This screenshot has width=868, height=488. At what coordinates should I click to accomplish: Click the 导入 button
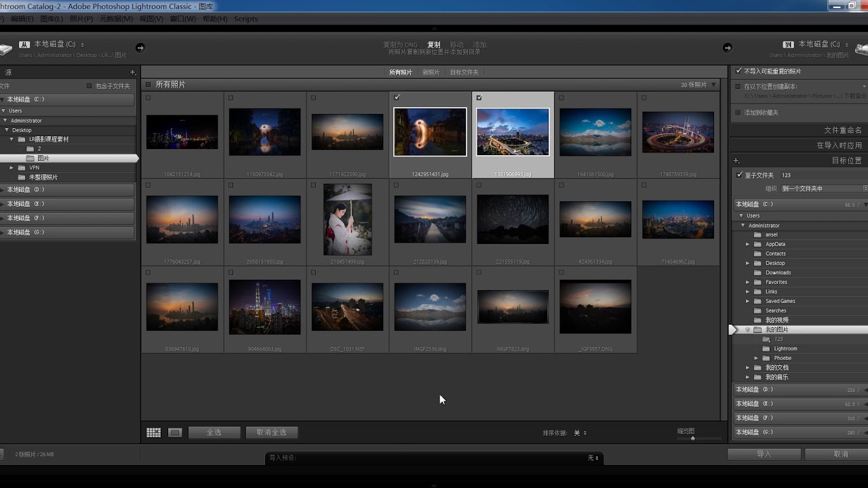pyautogui.click(x=764, y=454)
